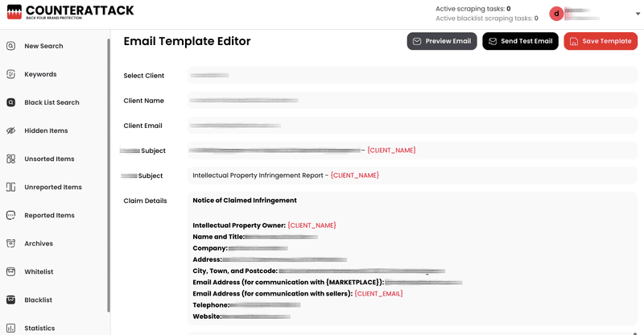Click the Unsorted Items icon

(x=10, y=159)
